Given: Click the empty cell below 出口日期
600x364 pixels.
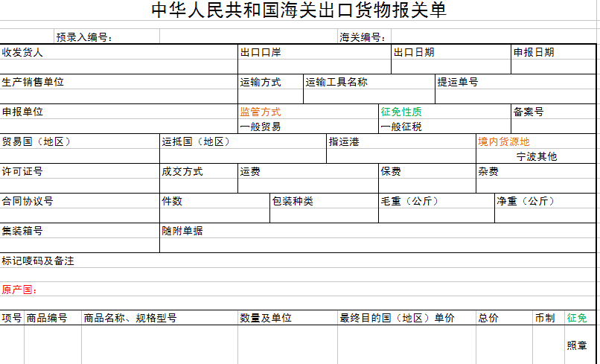Looking at the screenshot, I should click(451, 66).
